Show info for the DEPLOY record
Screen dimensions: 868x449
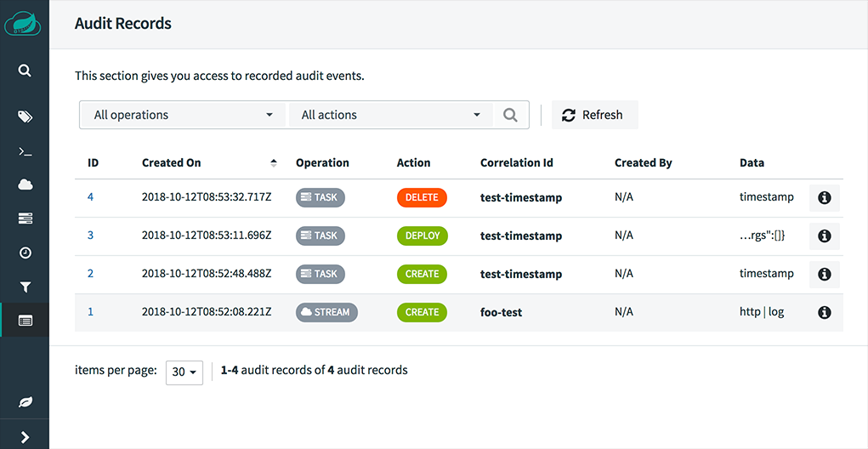click(x=825, y=236)
